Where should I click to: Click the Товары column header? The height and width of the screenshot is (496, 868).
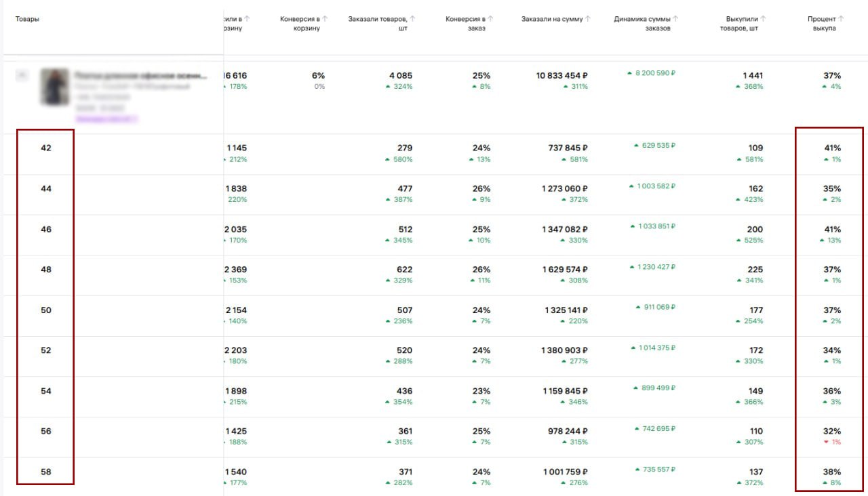click(x=27, y=19)
